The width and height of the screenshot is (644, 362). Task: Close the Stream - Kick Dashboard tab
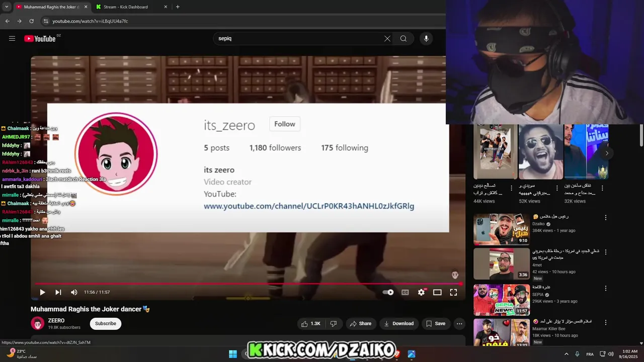(x=166, y=7)
